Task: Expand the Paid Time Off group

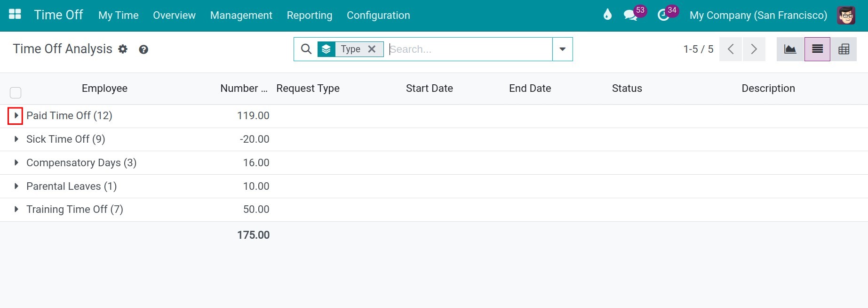Action: coord(16,115)
